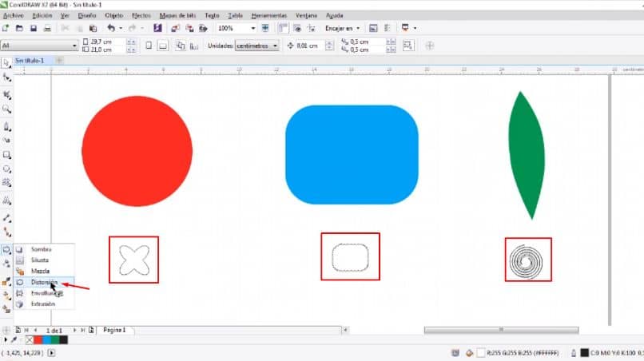Click the New document icon
The image size is (644, 361).
point(6,28)
